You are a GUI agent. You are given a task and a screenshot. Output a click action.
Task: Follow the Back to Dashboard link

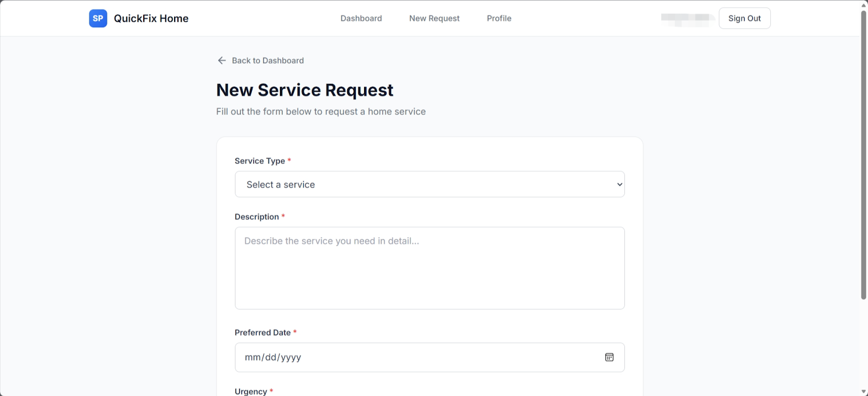tap(260, 61)
